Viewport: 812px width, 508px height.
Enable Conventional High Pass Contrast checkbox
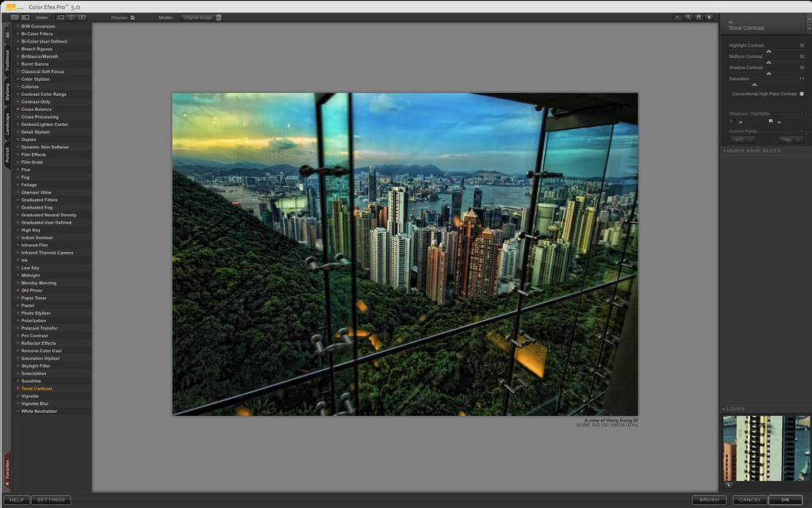pyautogui.click(x=802, y=94)
